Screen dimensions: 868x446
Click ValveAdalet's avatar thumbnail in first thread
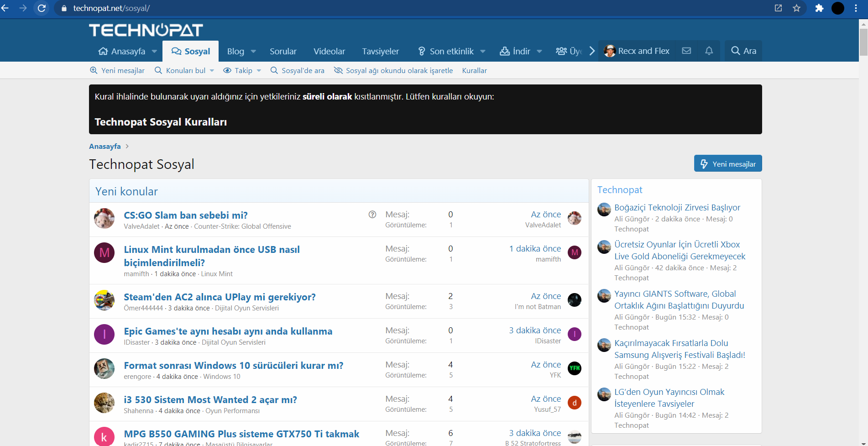pos(104,219)
